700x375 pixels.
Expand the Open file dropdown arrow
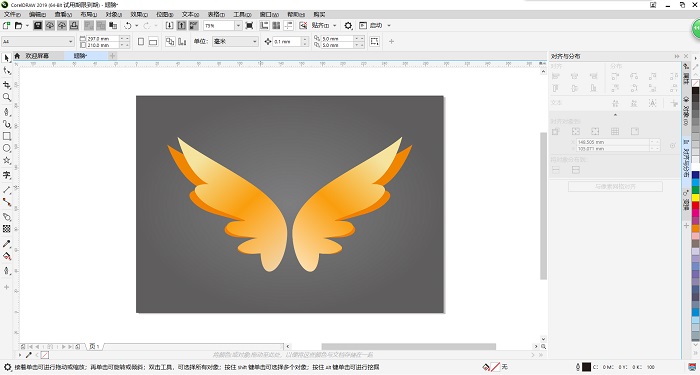pos(27,25)
